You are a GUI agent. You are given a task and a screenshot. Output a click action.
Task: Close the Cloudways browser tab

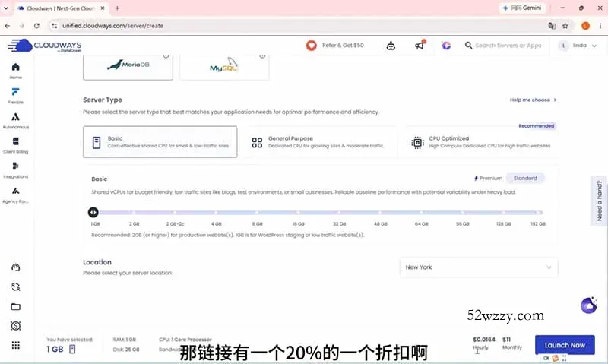tap(103, 8)
